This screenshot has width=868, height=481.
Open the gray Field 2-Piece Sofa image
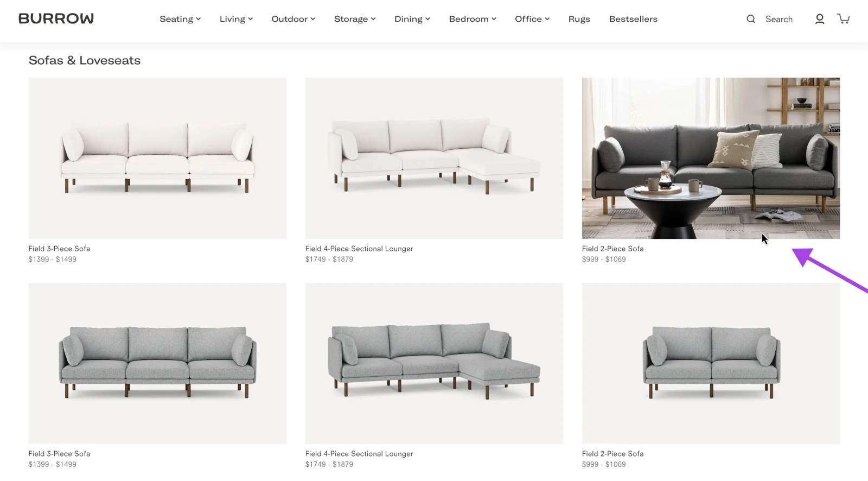(711, 363)
